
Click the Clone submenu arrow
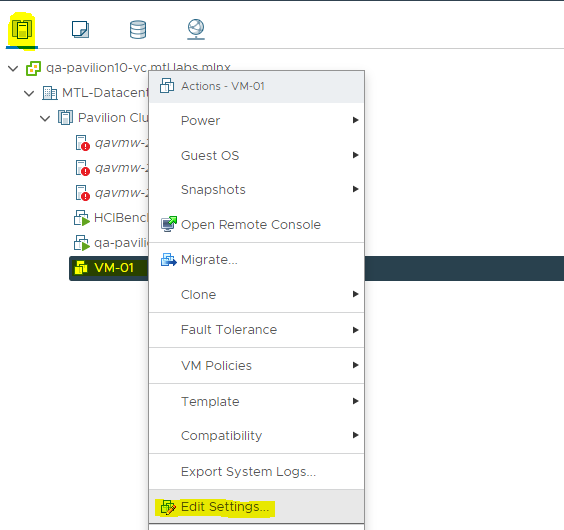[x=355, y=294]
